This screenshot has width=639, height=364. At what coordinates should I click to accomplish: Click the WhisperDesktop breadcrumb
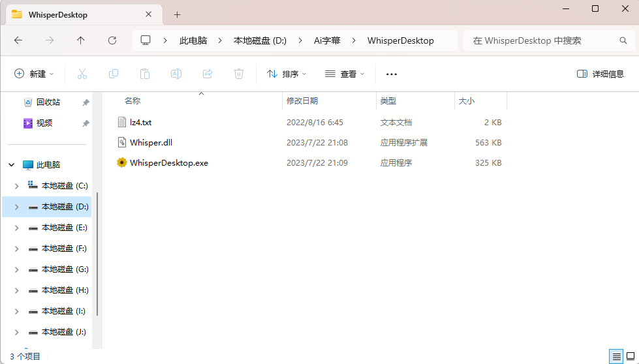401,40
